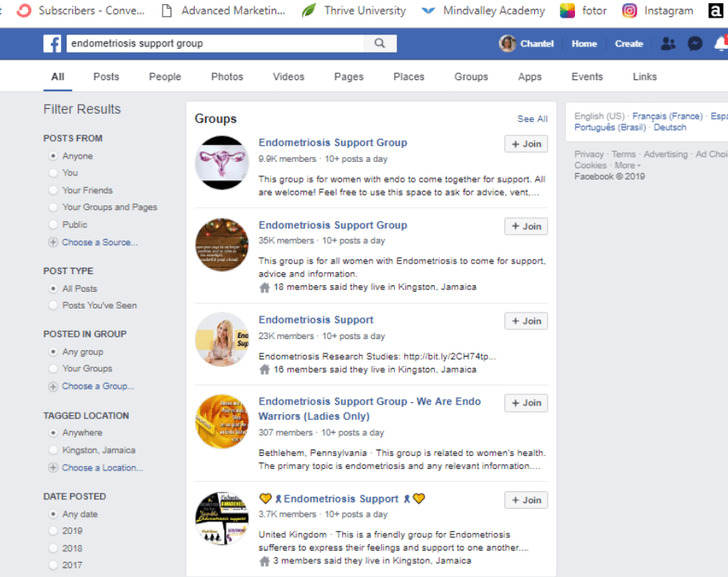Click house icon beside 18 members Kingston
Viewport: 728px width, 577px height.
click(x=264, y=288)
